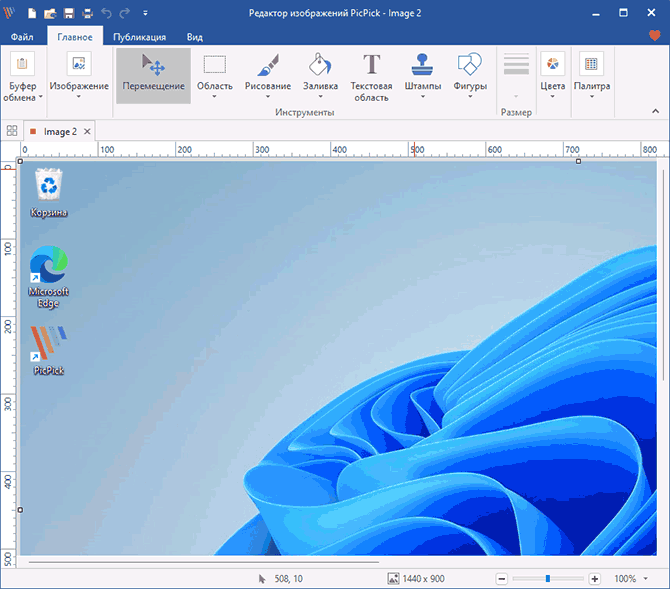Click the cursor position icon in status bar
Image resolution: width=670 pixels, height=589 pixels.
tap(262, 579)
